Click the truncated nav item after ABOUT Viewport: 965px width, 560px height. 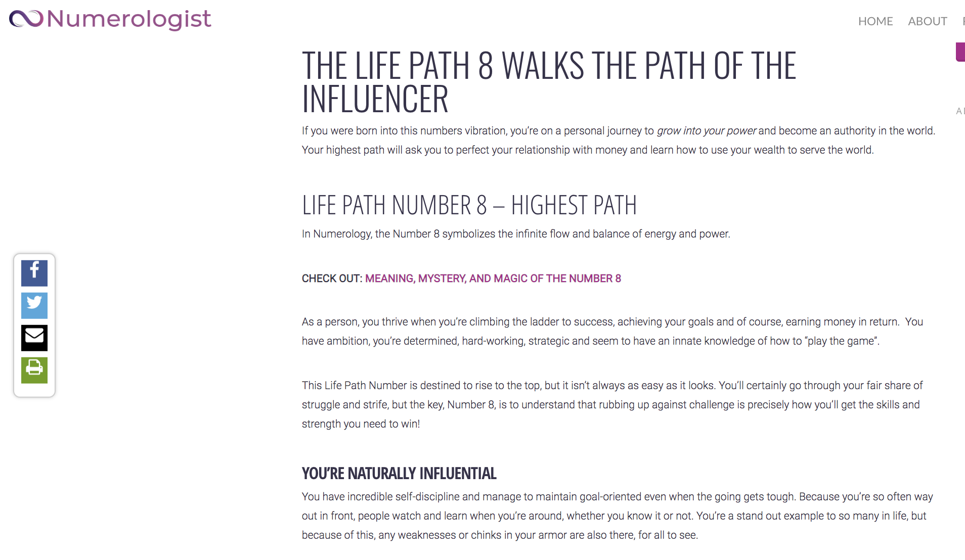click(x=962, y=21)
